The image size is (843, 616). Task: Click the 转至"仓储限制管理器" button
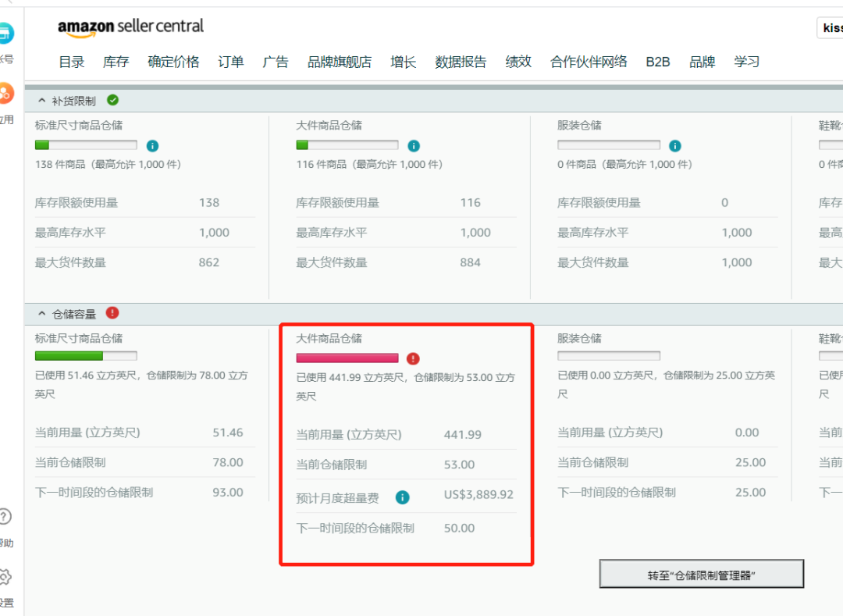point(701,573)
